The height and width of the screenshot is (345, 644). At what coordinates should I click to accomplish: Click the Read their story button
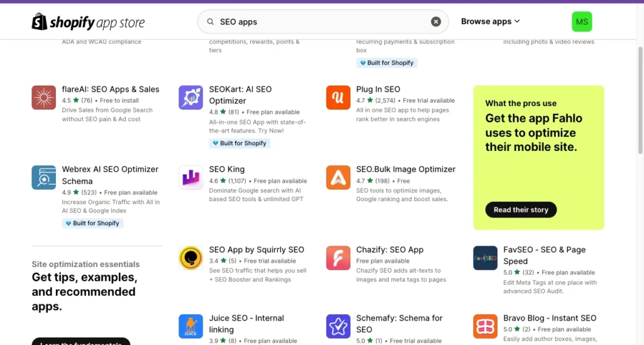[x=521, y=210]
